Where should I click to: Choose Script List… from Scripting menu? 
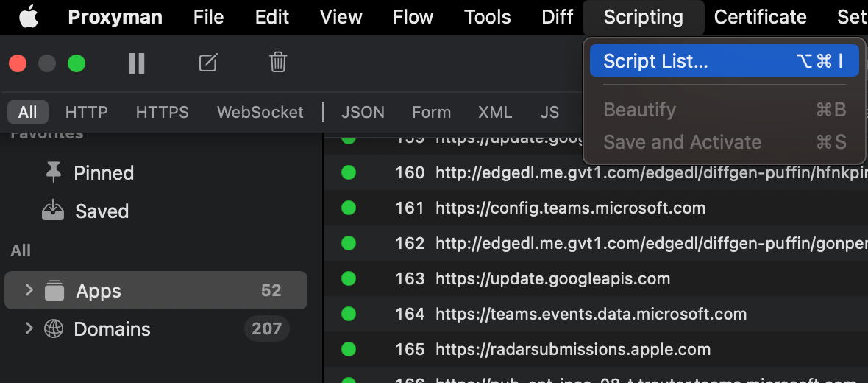click(x=724, y=60)
